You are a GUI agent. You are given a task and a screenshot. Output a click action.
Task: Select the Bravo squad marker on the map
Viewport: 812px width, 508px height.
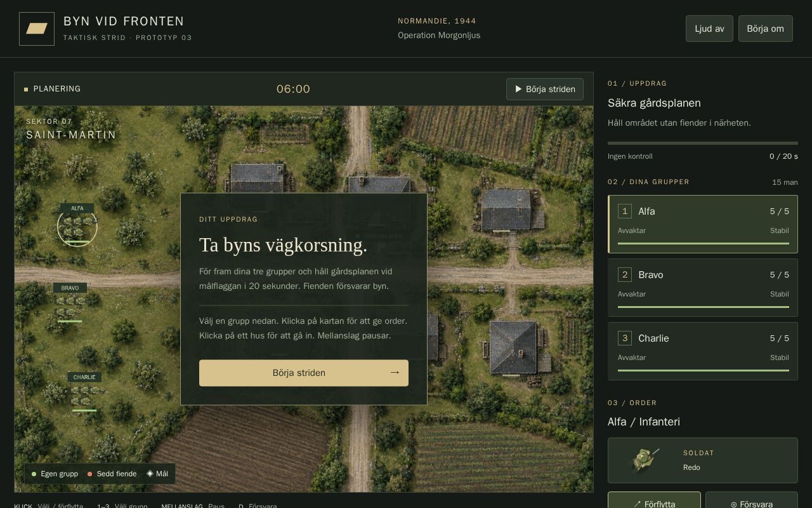(70, 304)
